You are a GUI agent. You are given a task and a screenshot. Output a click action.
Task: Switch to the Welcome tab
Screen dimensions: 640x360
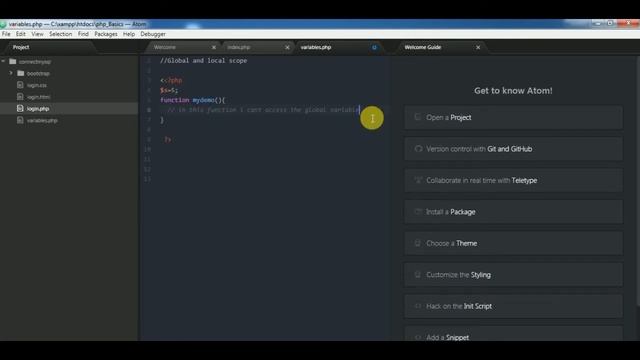(x=182, y=47)
